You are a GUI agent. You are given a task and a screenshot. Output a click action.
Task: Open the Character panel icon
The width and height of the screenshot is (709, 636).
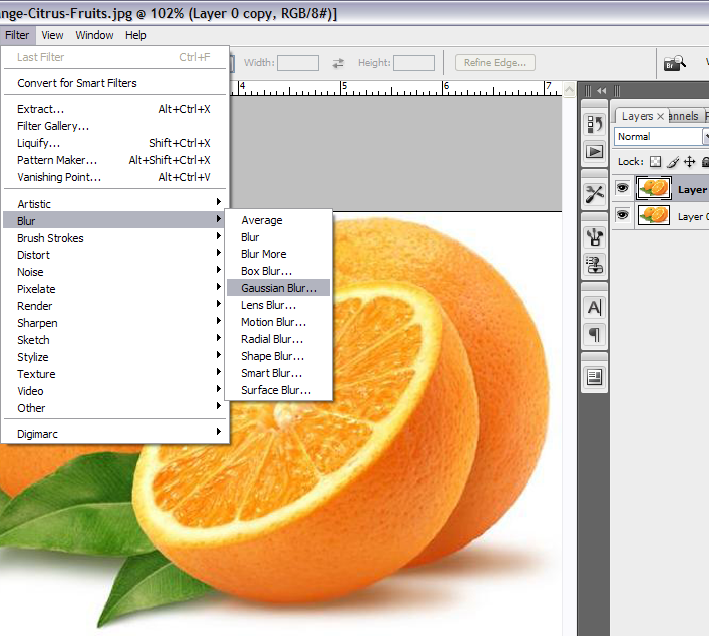coord(595,307)
